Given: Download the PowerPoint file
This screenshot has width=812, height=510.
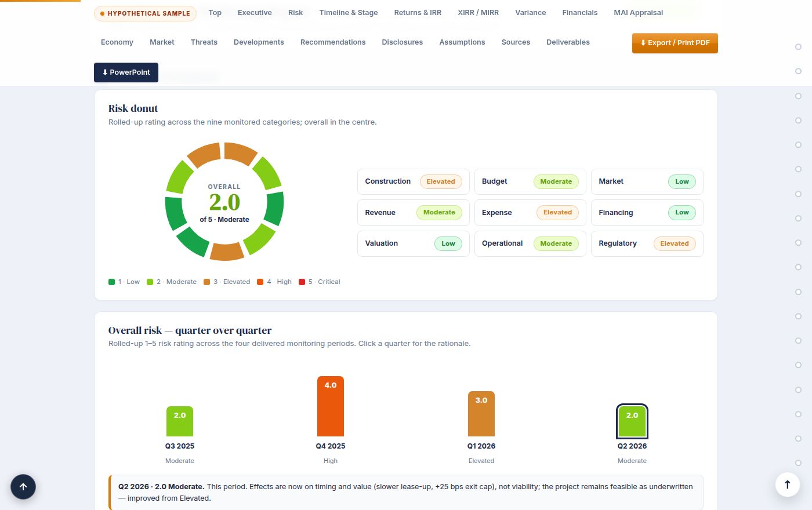Looking at the screenshot, I should 126,72.
